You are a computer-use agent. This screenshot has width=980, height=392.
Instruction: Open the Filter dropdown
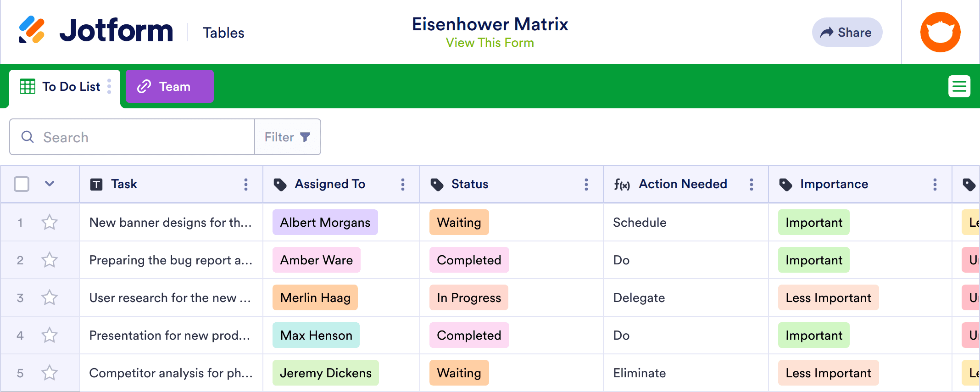click(x=288, y=137)
